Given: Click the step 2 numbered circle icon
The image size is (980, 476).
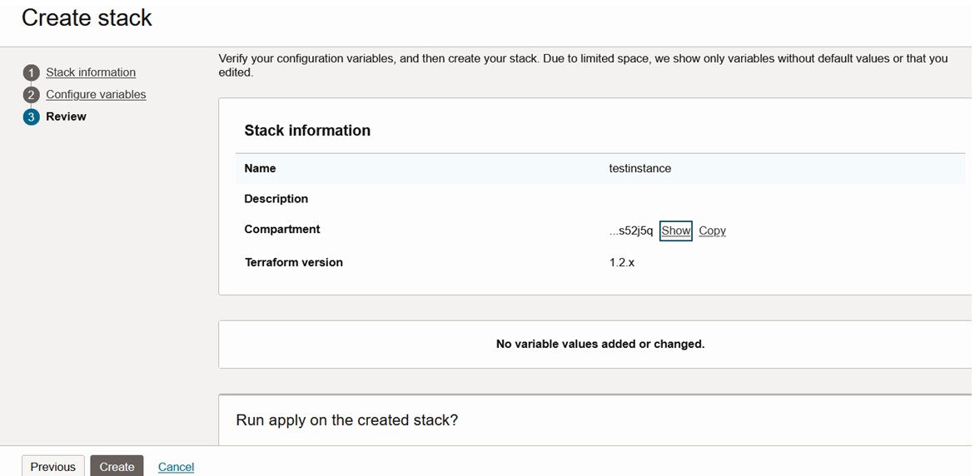Looking at the screenshot, I should point(31,95).
